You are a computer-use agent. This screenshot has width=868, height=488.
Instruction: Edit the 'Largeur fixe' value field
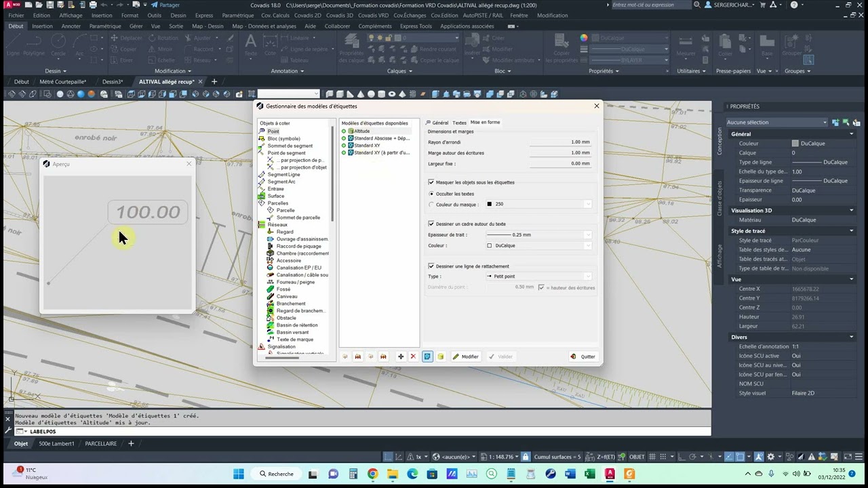pyautogui.click(x=560, y=163)
